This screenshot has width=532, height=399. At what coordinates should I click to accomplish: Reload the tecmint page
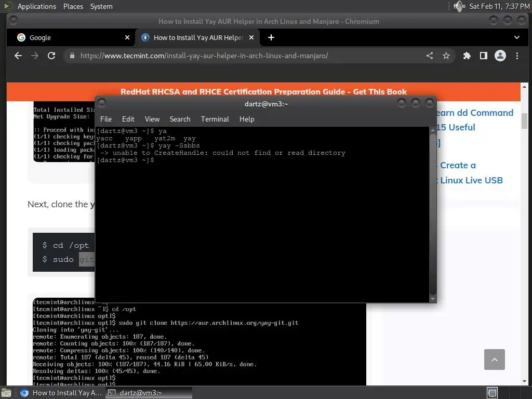coord(51,56)
